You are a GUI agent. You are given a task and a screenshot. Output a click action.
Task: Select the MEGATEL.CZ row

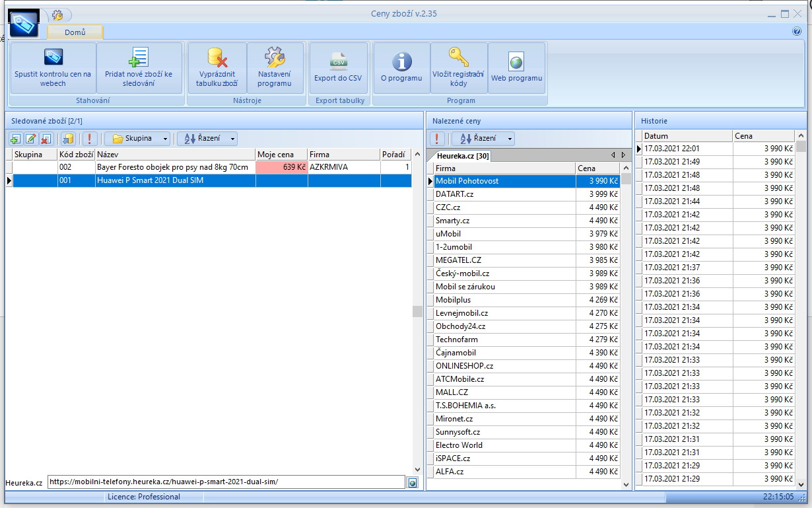[524, 260]
